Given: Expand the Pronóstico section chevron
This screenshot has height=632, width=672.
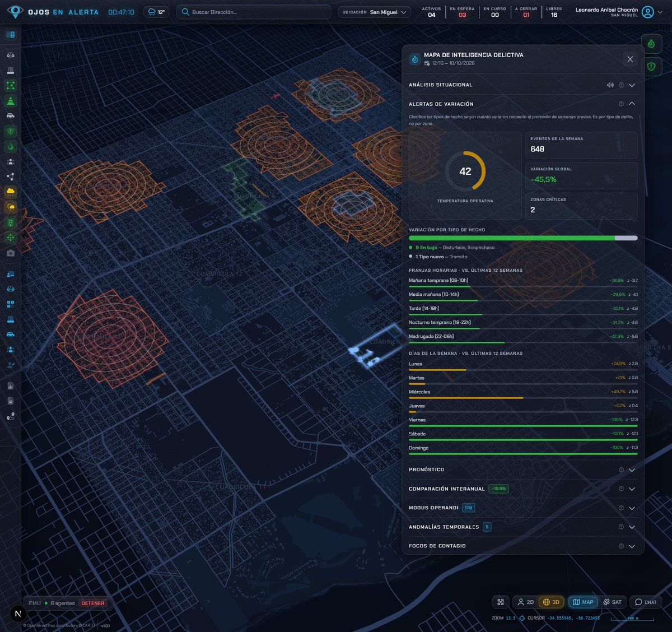Looking at the screenshot, I should [632, 470].
